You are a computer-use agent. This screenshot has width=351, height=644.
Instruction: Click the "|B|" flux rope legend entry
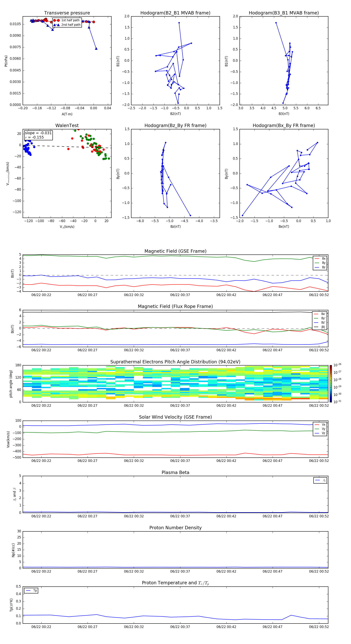click(x=320, y=327)
